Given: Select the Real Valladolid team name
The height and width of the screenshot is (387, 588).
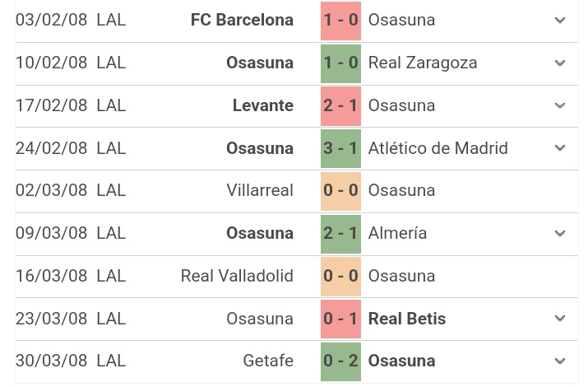Looking at the screenshot, I should pyautogui.click(x=237, y=276).
